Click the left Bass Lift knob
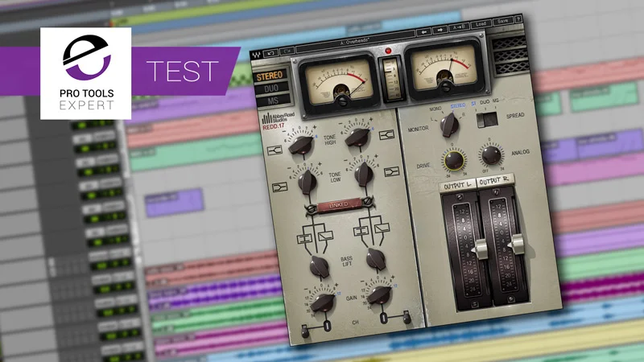This screenshot has height=362, width=644. click(x=319, y=267)
